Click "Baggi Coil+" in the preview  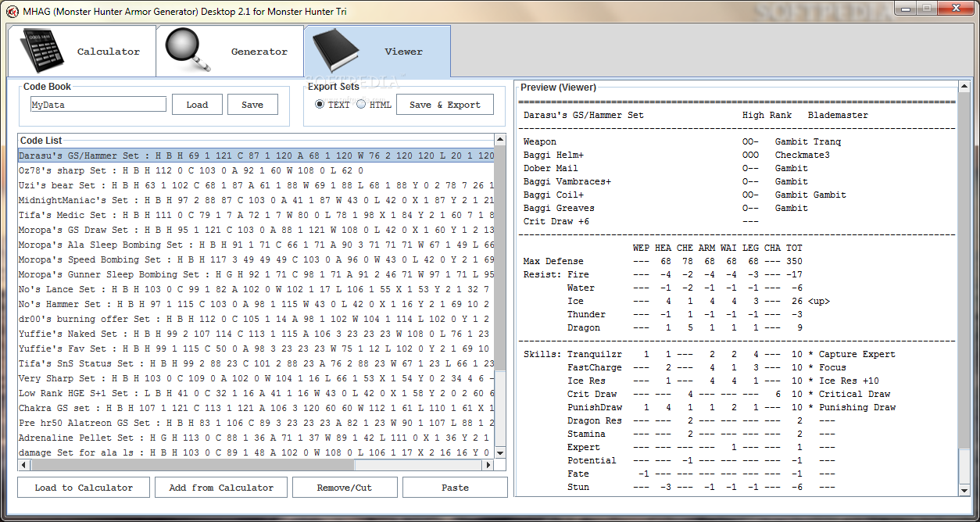point(553,195)
